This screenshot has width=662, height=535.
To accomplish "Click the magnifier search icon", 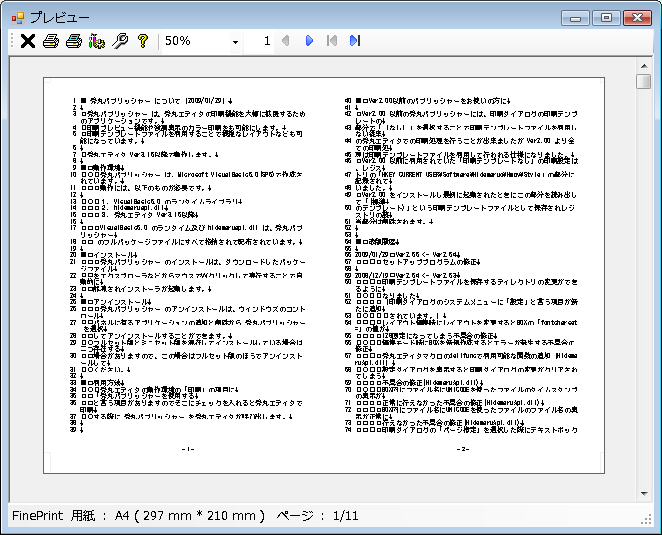I will tap(120, 41).
